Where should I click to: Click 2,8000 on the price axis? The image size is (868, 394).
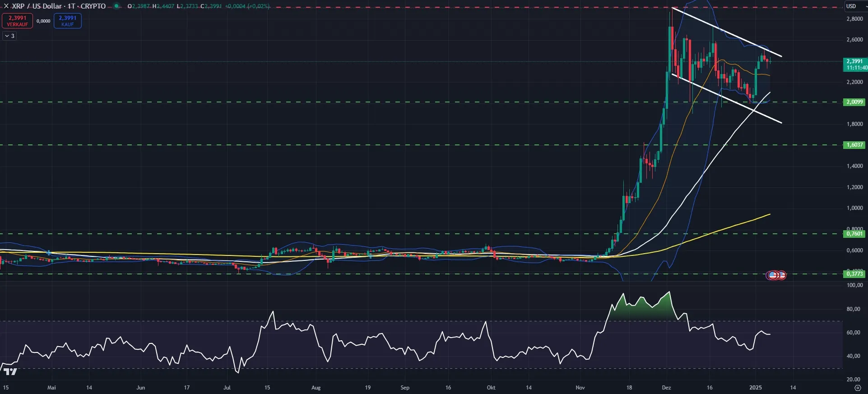[x=854, y=19]
